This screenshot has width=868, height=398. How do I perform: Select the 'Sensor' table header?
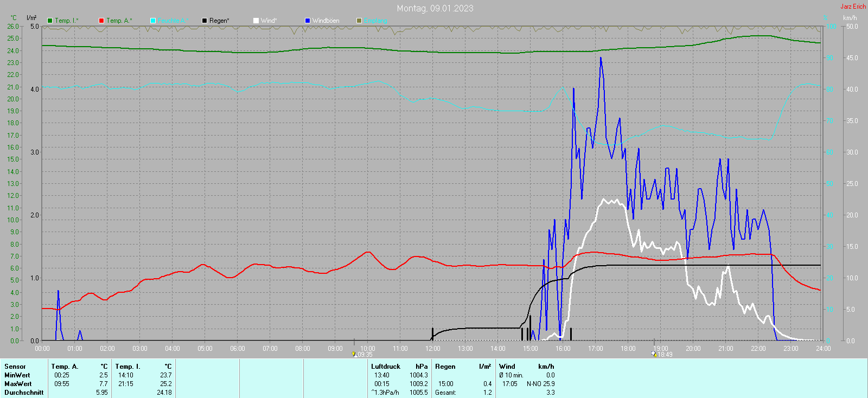pyautogui.click(x=15, y=367)
